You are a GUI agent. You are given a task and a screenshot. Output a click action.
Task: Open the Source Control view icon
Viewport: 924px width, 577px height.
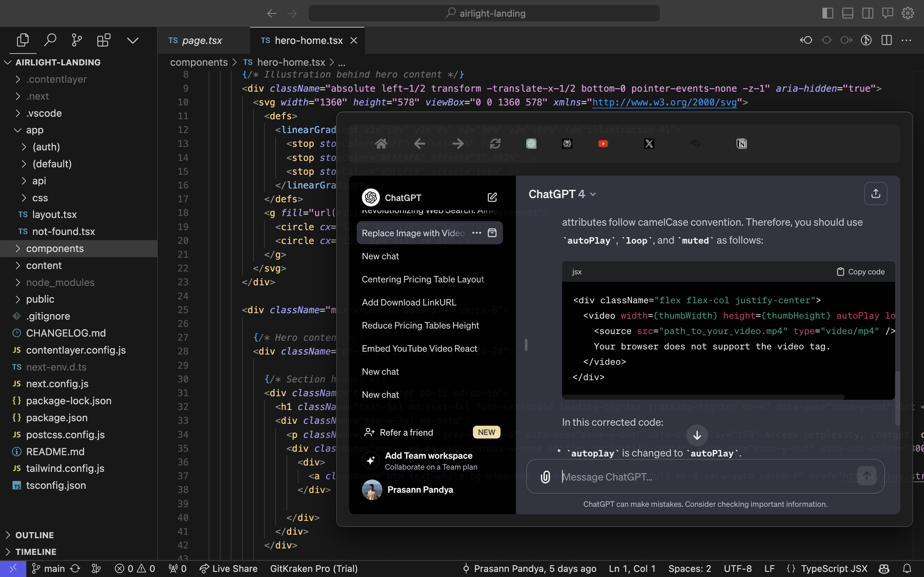pyautogui.click(x=77, y=40)
